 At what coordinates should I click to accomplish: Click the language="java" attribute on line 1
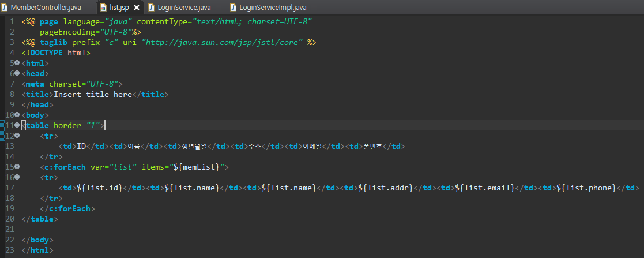(x=98, y=21)
